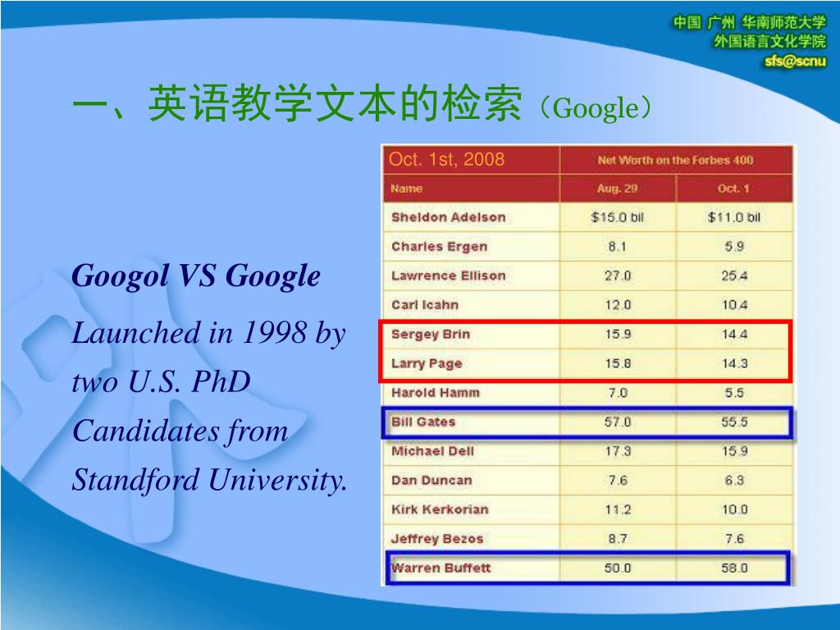Click the 'Aug. 29' column header
This screenshot has width=840, height=630.
pyautogui.click(x=617, y=189)
